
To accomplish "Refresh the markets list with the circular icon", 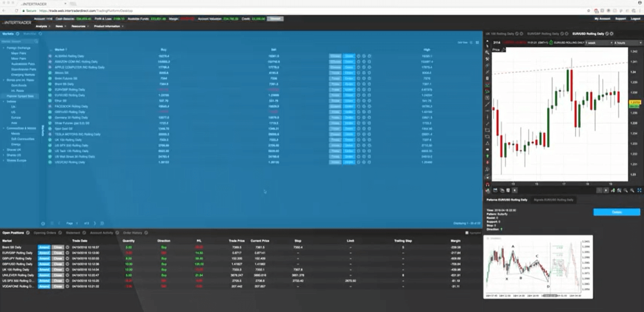I will click(x=43, y=223).
